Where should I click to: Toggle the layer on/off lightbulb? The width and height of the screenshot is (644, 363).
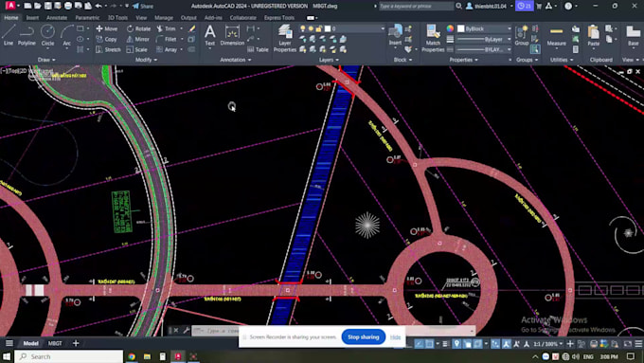[x=303, y=28]
